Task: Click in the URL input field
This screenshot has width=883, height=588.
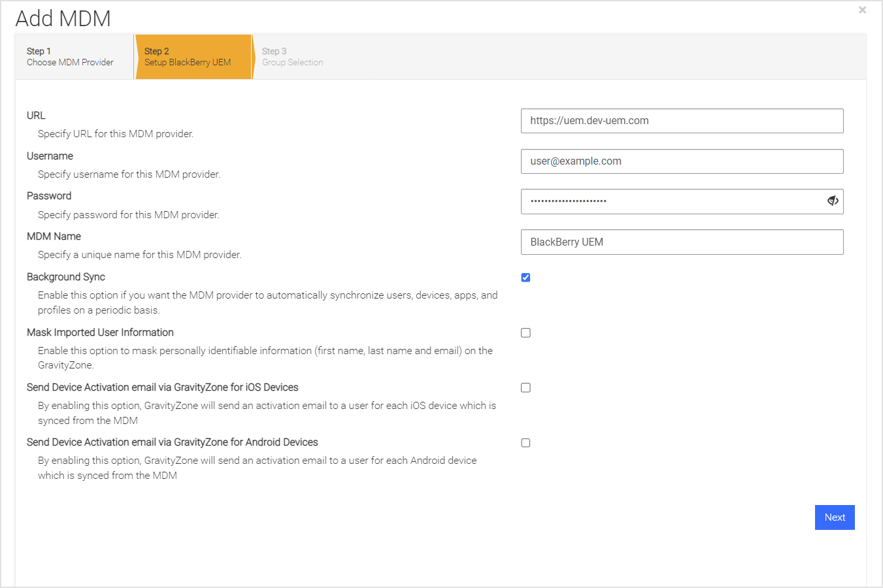Action: coord(682,120)
